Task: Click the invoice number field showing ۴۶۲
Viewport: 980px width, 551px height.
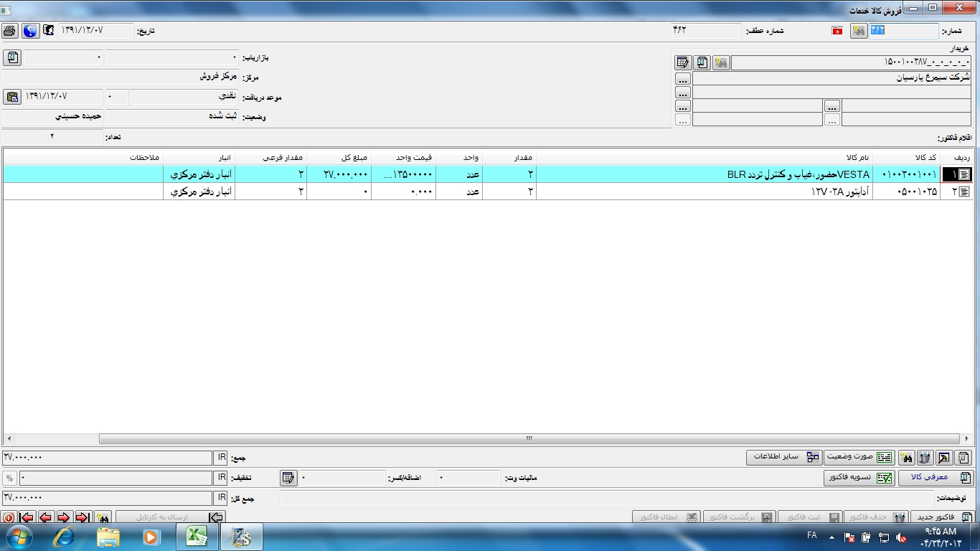Action: (x=903, y=31)
